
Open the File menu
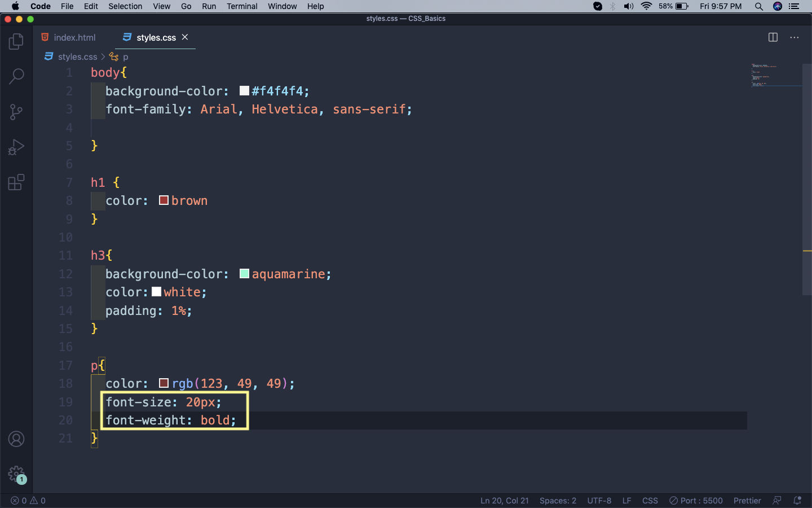pyautogui.click(x=67, y=6)
